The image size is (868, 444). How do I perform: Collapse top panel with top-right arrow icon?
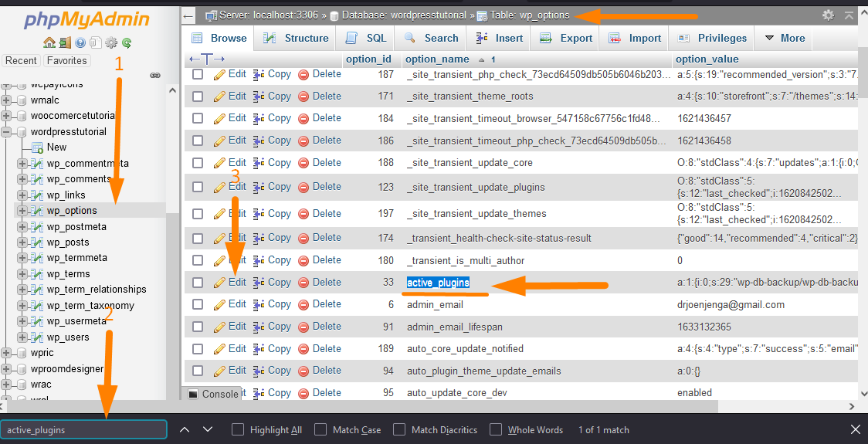coord(849,15)
